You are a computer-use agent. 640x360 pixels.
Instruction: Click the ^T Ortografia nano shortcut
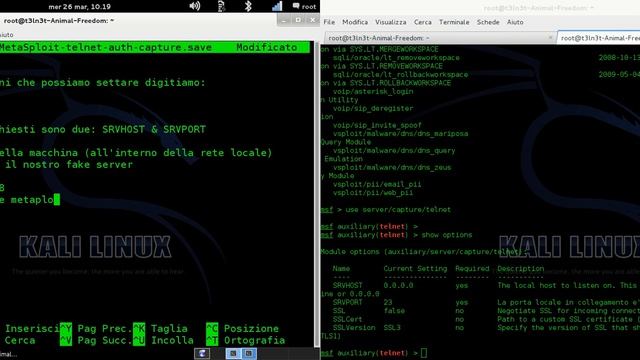pos(246,340)
